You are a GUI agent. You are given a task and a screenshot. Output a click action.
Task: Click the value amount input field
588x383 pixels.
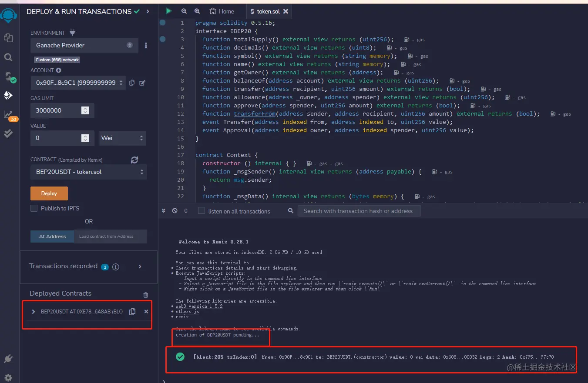point(62,138)
